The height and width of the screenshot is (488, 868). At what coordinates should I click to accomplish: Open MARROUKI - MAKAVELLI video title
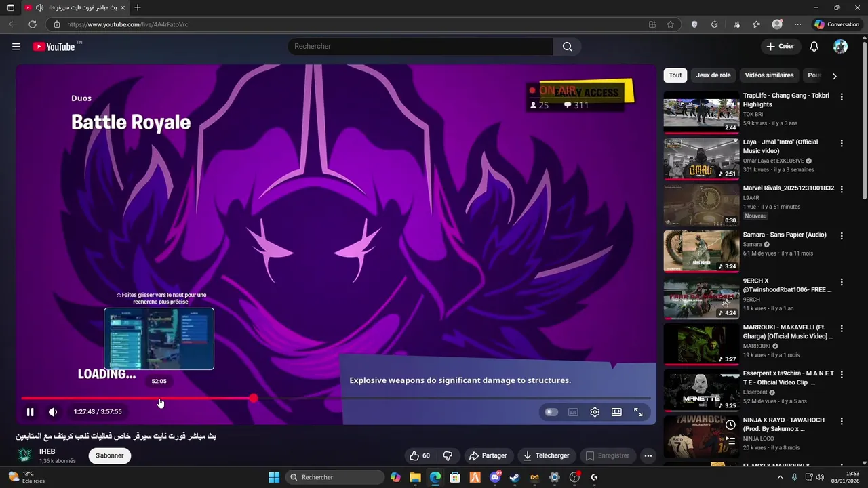[x=788, y=331]
